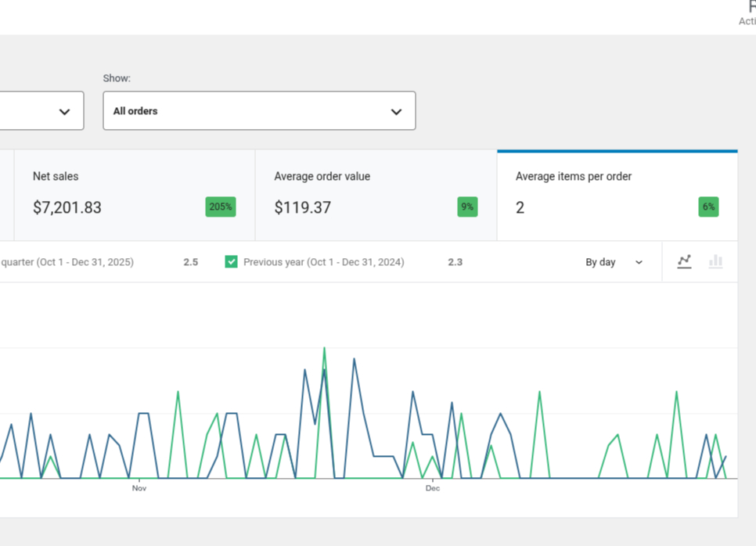Click the 6% items per order badge
This screenshot has width=756, height=546.
(x=708, y=207)
